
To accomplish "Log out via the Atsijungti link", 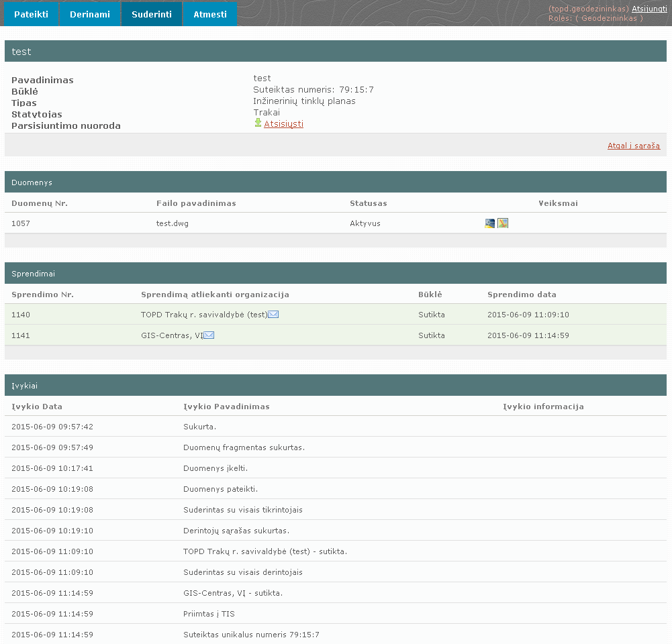I will coord(649,9).
